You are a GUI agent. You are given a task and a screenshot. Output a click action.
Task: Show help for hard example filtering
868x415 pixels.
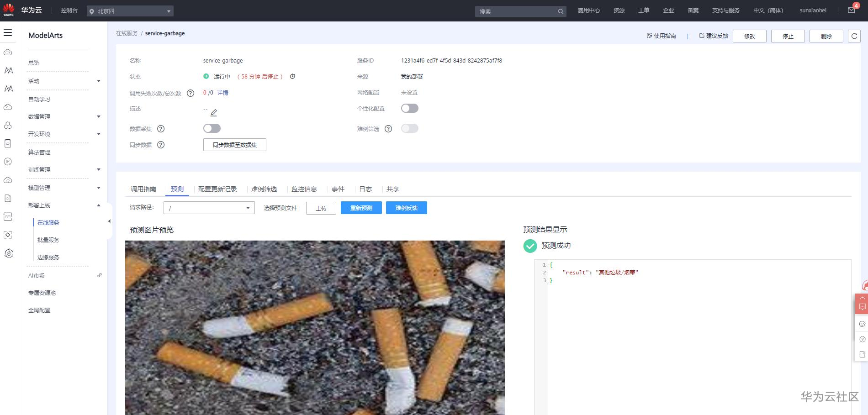point(388,129)
